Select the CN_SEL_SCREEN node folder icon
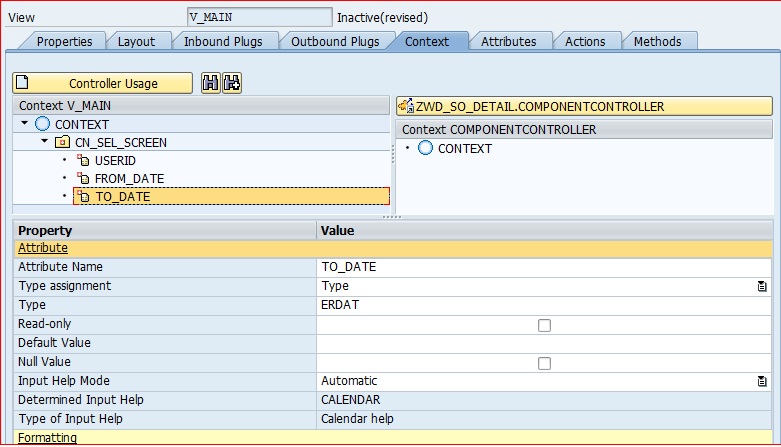 click(62, 143)
